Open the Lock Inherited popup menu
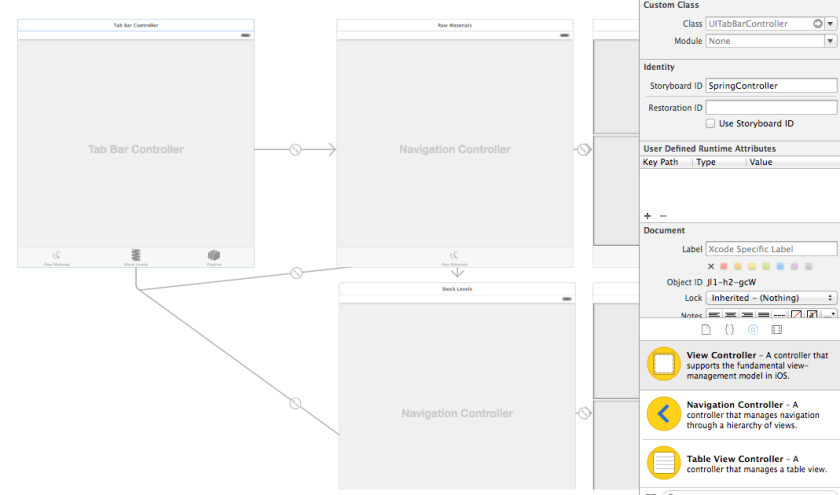This screenshot has height=495, width=840. [771, 298]
